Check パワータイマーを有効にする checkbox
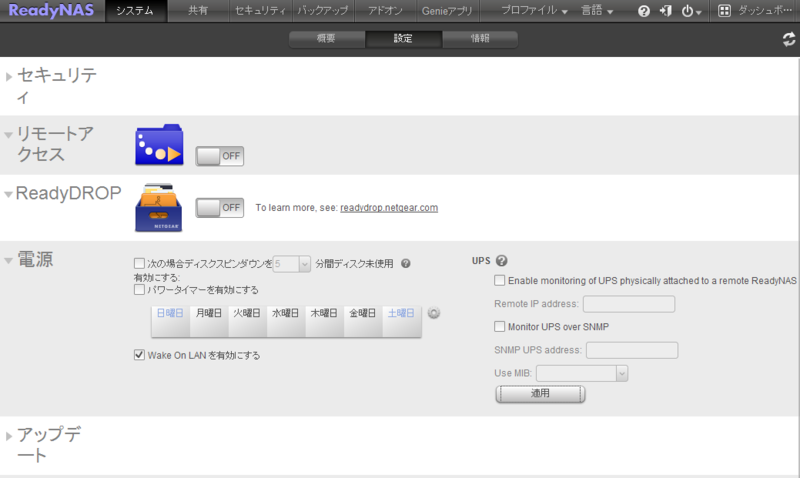Screen dimensions: 800x478 click(139, 290)
